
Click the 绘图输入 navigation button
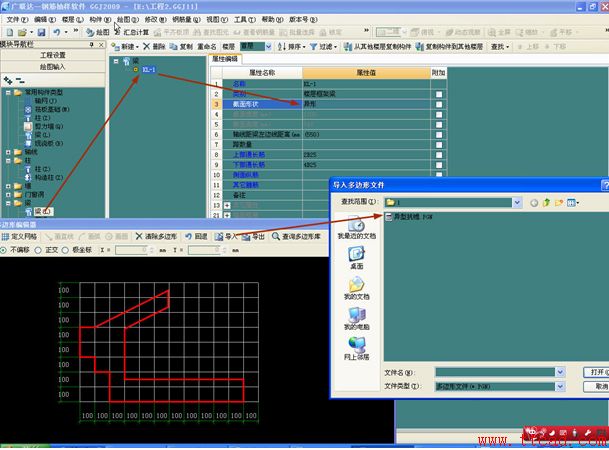coord(53,67)
